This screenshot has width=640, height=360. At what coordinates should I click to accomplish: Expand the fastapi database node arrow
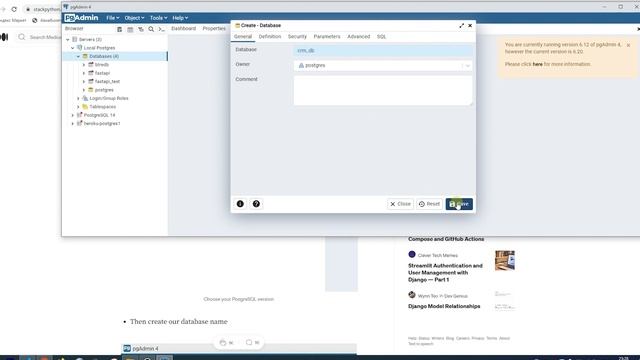(84, 73)
